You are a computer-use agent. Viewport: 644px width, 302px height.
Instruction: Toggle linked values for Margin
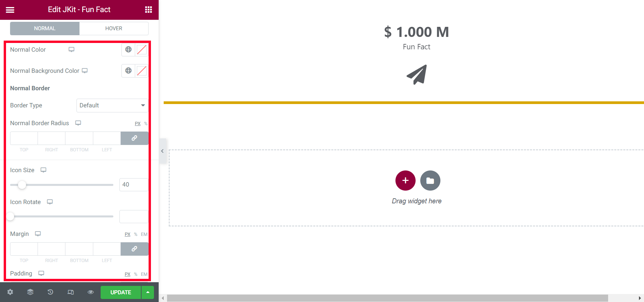point(134,249)
